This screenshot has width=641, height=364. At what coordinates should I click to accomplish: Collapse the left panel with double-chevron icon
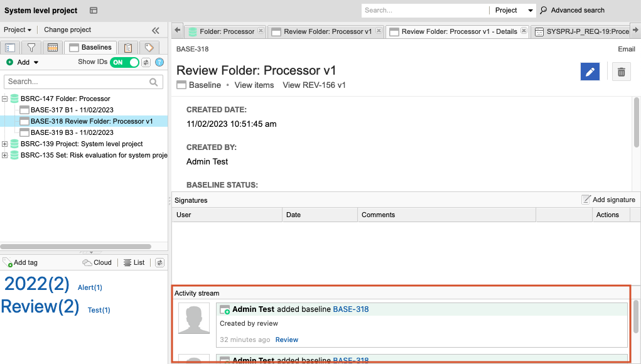point(156,30)
